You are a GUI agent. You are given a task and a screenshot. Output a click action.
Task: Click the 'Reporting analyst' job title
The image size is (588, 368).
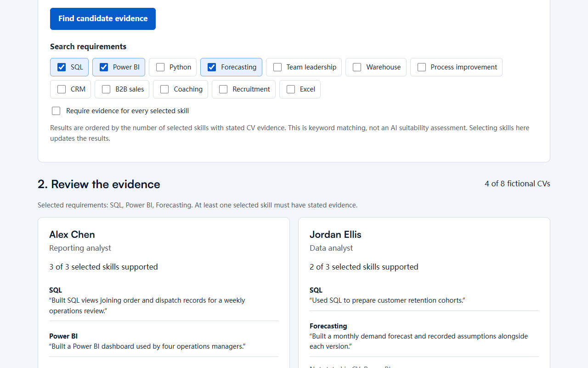click(x=80, y=248)
